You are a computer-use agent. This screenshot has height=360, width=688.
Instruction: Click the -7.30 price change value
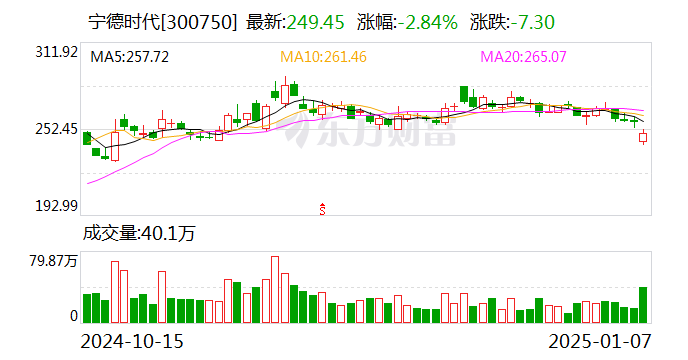point(532,22)
